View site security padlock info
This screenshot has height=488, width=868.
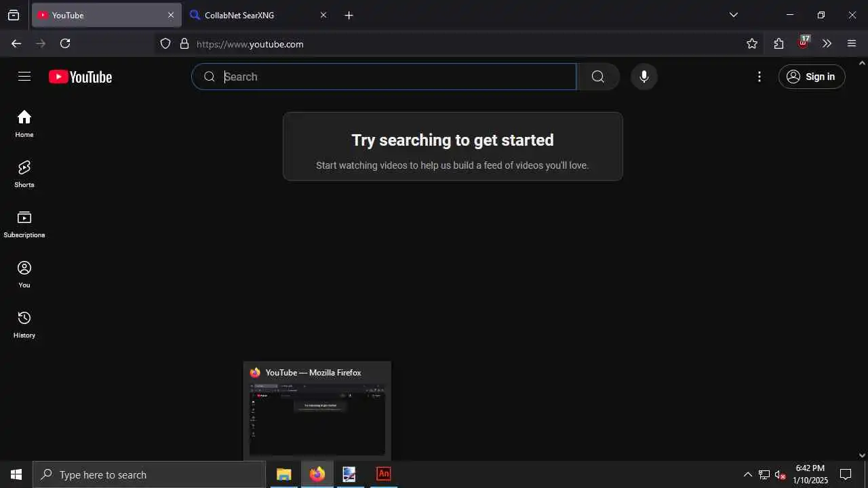coord(184,43)
